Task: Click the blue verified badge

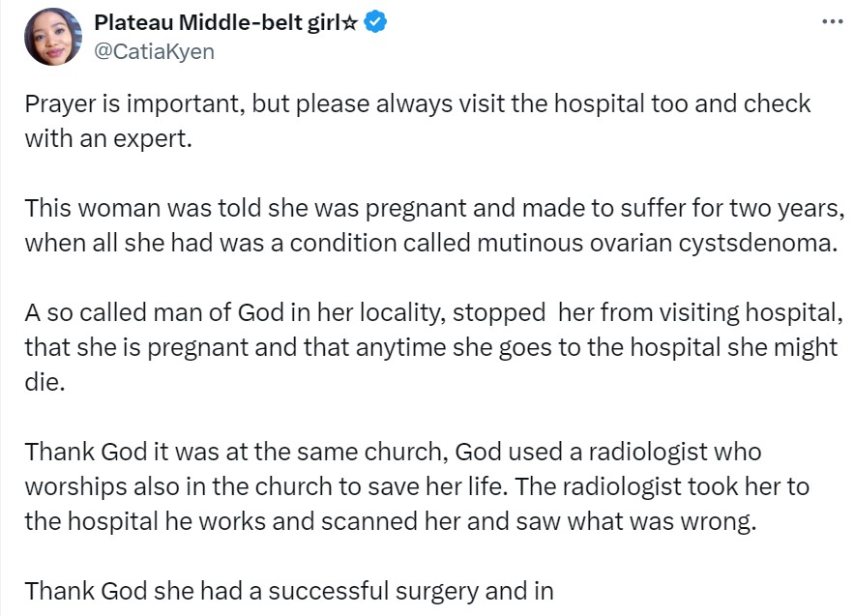Action: 375,24
